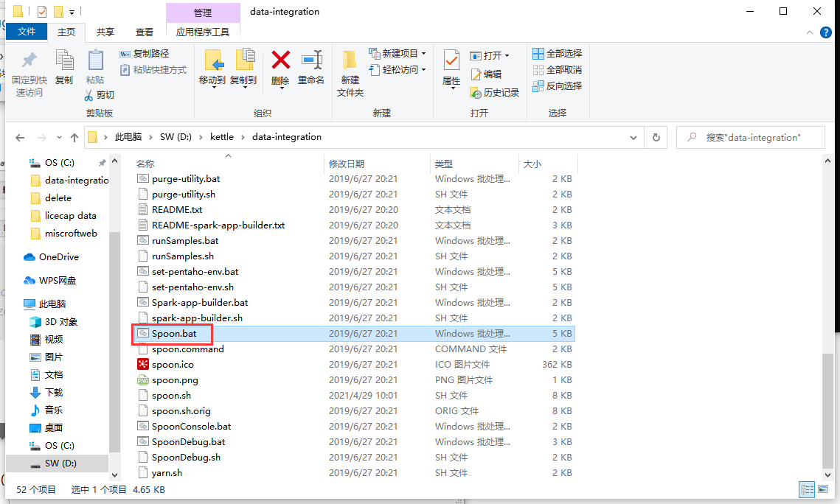Click the file list vertical scrollbar
Screen dimensions: 840x504
coord(827,411)
